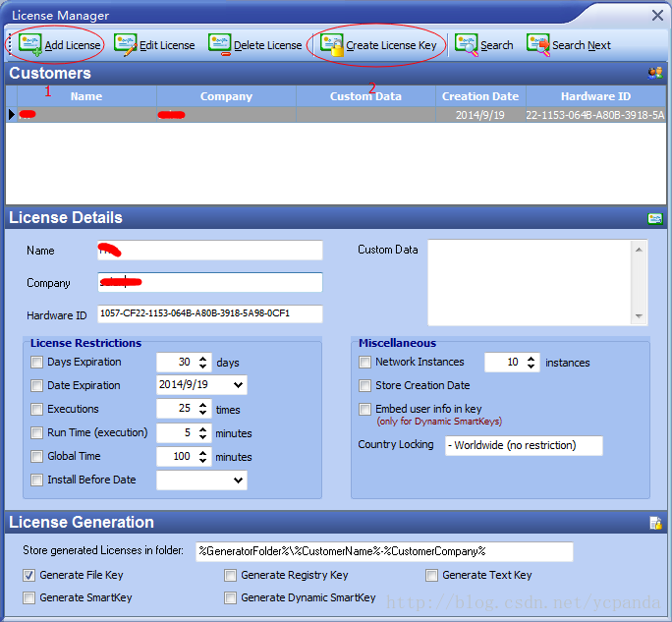This screenshot has width=672, height=622.
Task: Open the Country Locking combo box
Action: 524,446
